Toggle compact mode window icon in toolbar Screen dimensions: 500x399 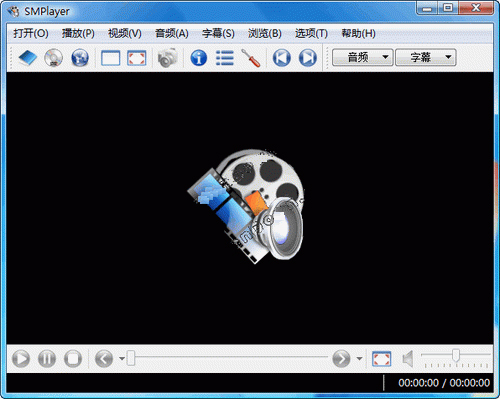[110, 58]
